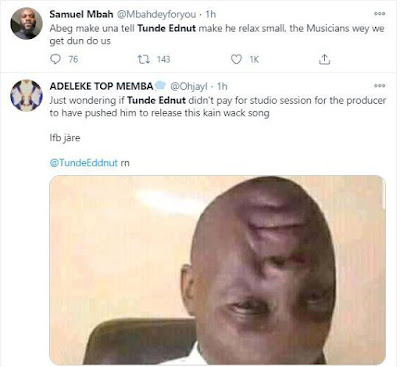Open the attached meme image
Image resolution: width=400 pixels, height=367 pixels.
[217, 270]
